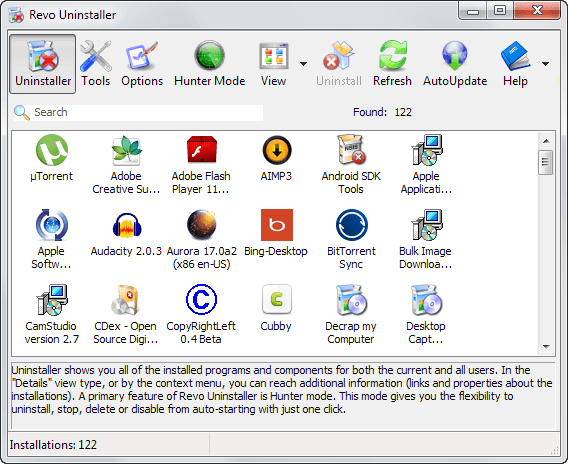Select Apple Software Update entry
This screenshot has height=464, width=568.
pyautogui.click(x=51, y=239)
